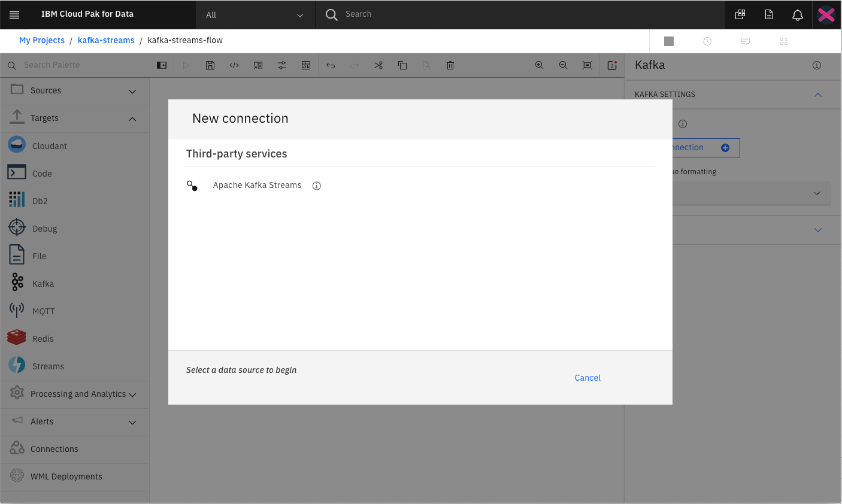Viewport: 842px width, 504px height.
Task: Open the app switcher grid icon
Action: (x=740, y=15)
